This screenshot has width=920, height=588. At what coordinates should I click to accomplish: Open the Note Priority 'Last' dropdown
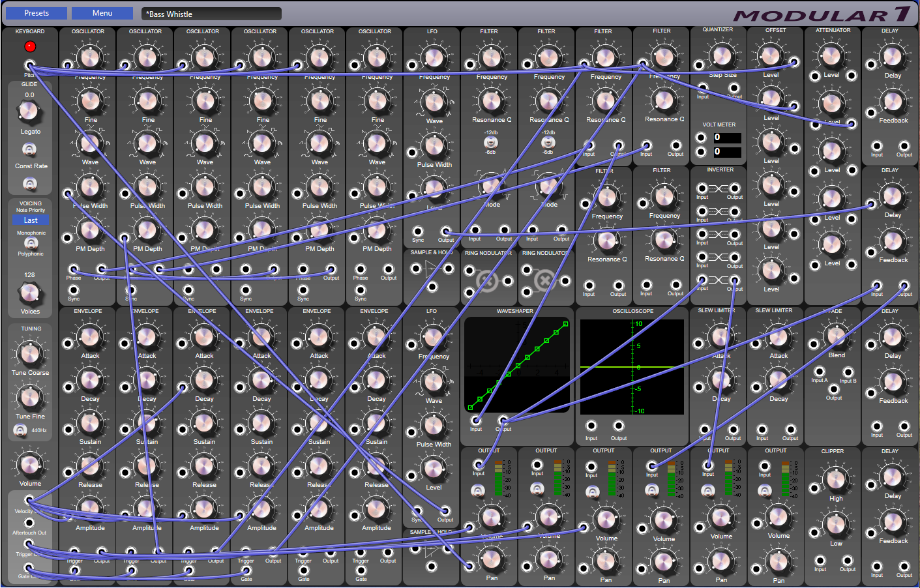[x=31, y=220]
